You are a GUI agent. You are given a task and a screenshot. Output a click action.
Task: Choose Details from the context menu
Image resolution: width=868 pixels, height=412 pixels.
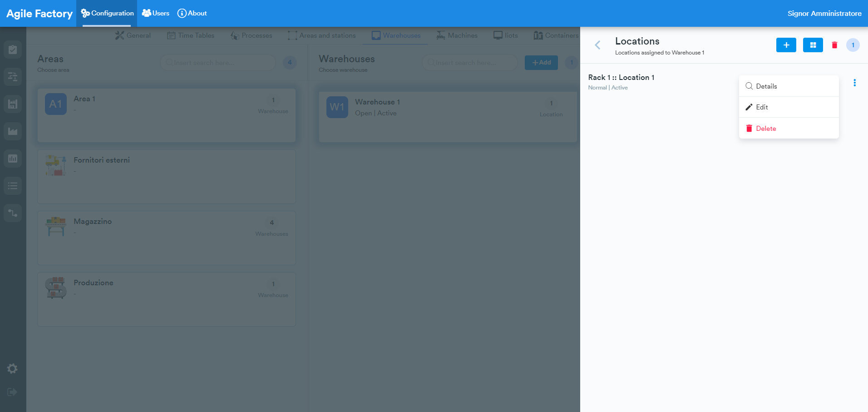point(789,86)
